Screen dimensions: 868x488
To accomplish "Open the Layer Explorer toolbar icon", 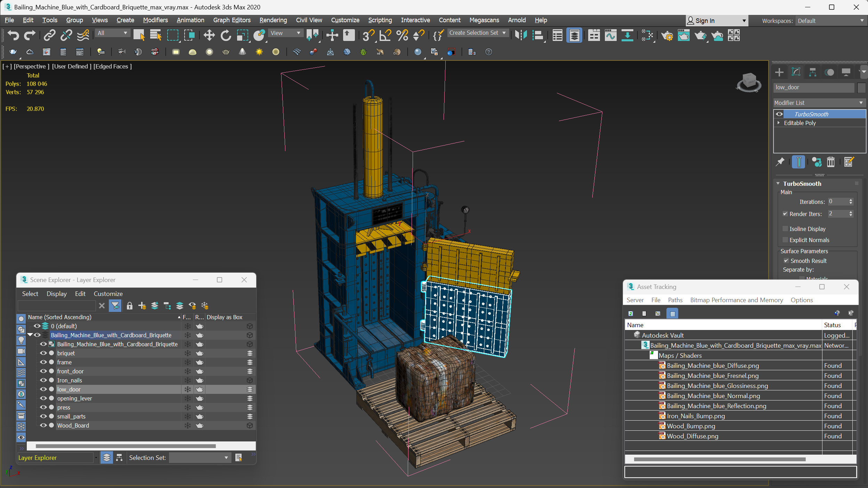I will (x=574, y=35).
